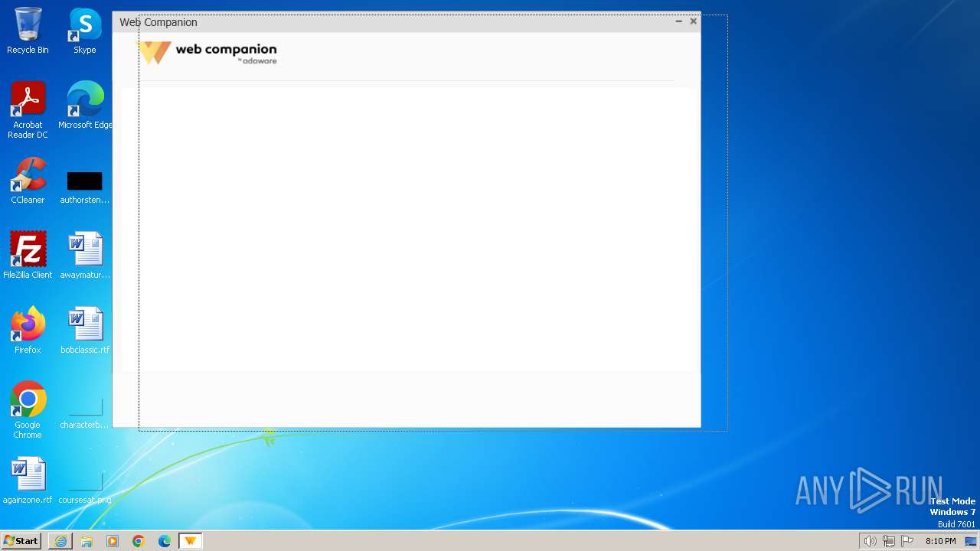Open the Start menu
Screen dimensions: 980x551
[21, 541]
